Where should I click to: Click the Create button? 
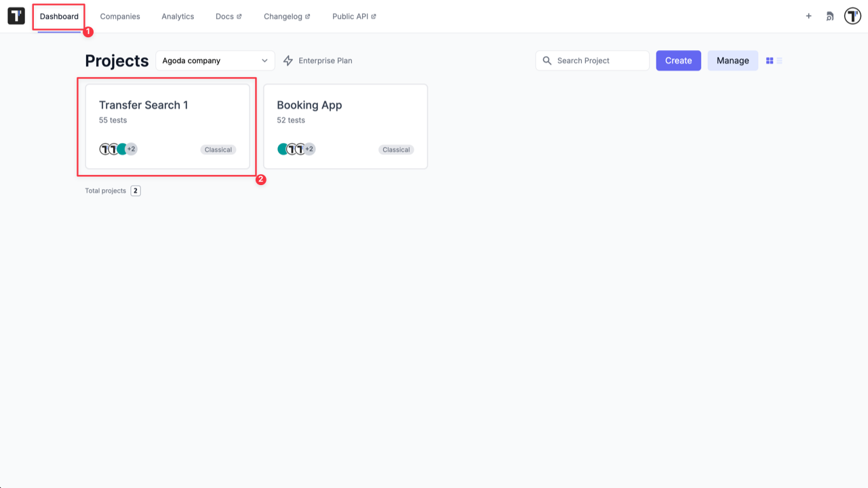(678, 60)
